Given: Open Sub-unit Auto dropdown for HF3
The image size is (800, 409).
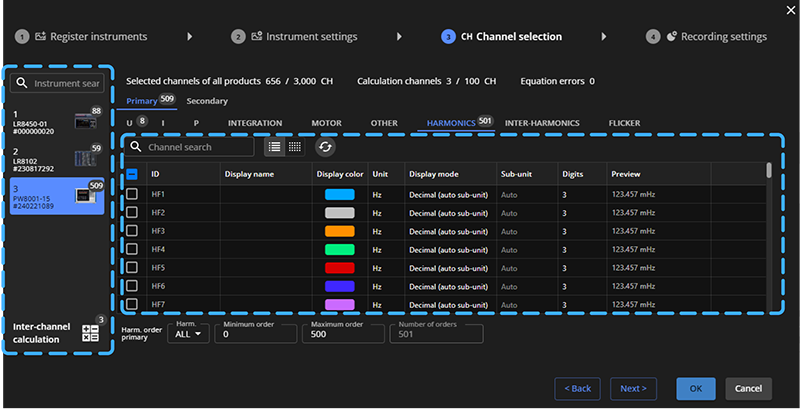Looking at the screenshot, I should [527, 232].
